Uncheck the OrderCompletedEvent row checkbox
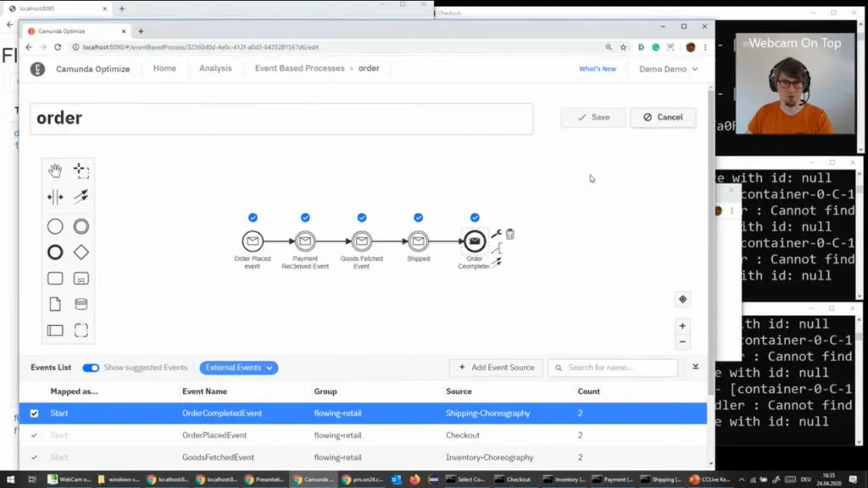Screen dimensions: 868x488 tap(34, 413)
